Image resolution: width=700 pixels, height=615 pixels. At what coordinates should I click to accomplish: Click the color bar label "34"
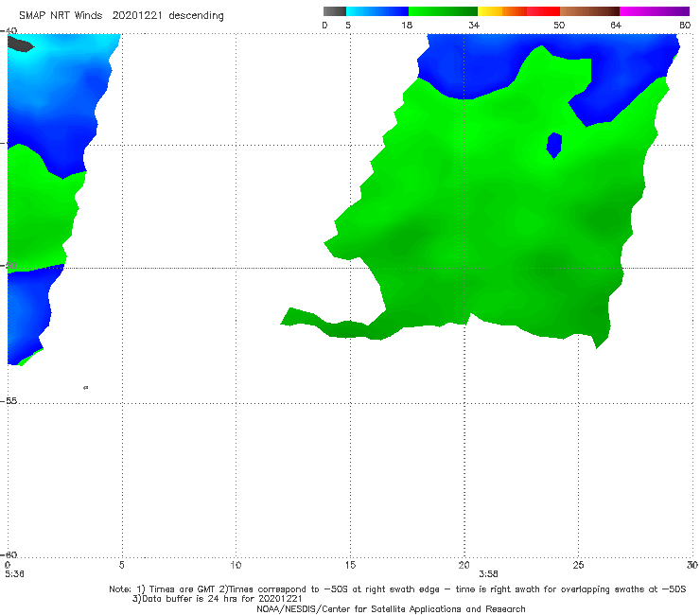click(x=474, y=25)
